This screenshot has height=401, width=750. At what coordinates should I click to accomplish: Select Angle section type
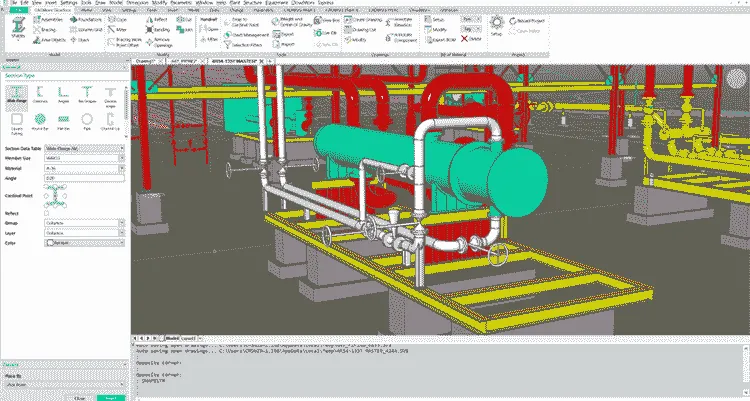pyautogui.click(x=64, y=93)
